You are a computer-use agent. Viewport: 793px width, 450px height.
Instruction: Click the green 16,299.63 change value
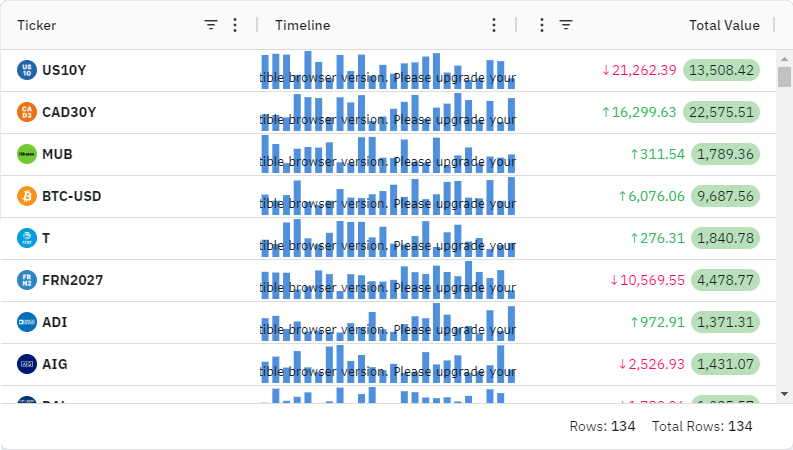coord(639,112)
